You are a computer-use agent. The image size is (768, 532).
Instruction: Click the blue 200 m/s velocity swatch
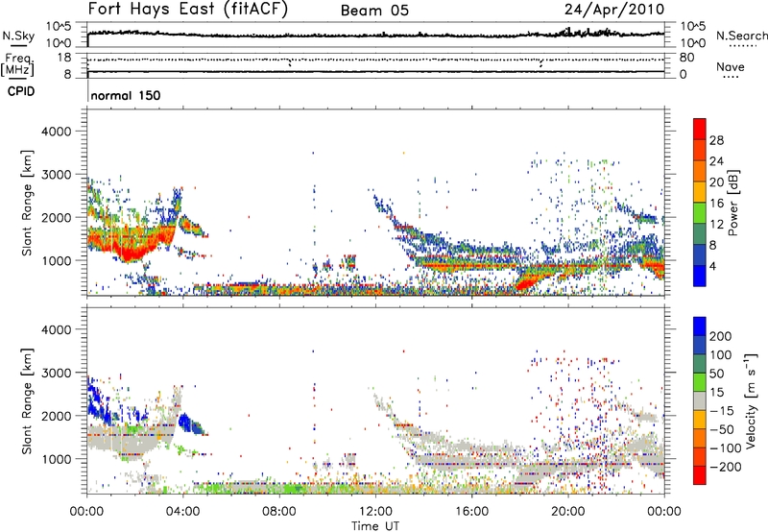(700, 326)
